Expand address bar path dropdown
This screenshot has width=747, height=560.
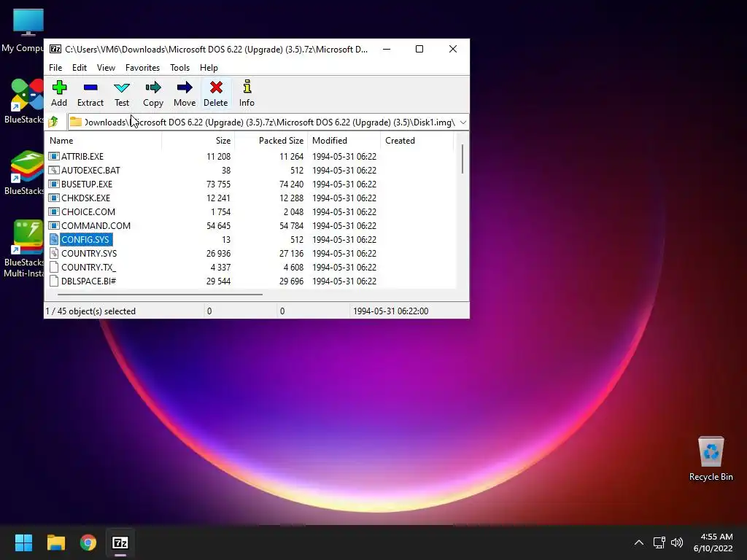pos(462,122)
